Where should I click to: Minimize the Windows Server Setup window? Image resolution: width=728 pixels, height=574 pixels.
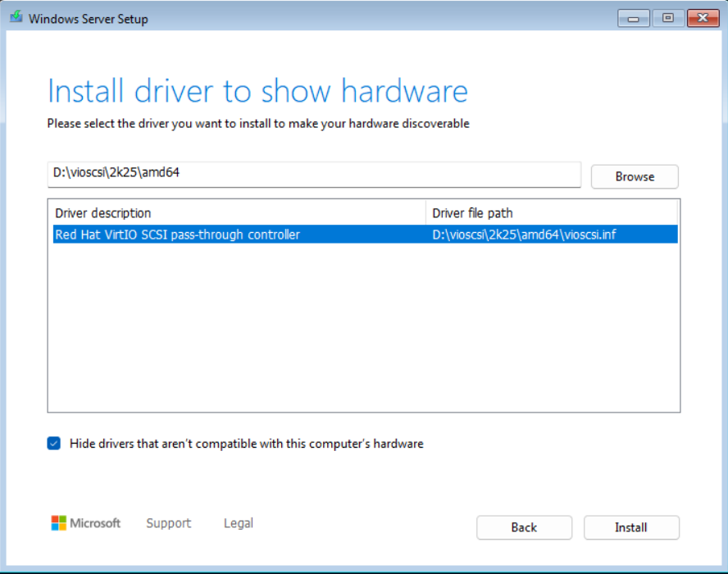pyautogui.click(x=634, y=18)
